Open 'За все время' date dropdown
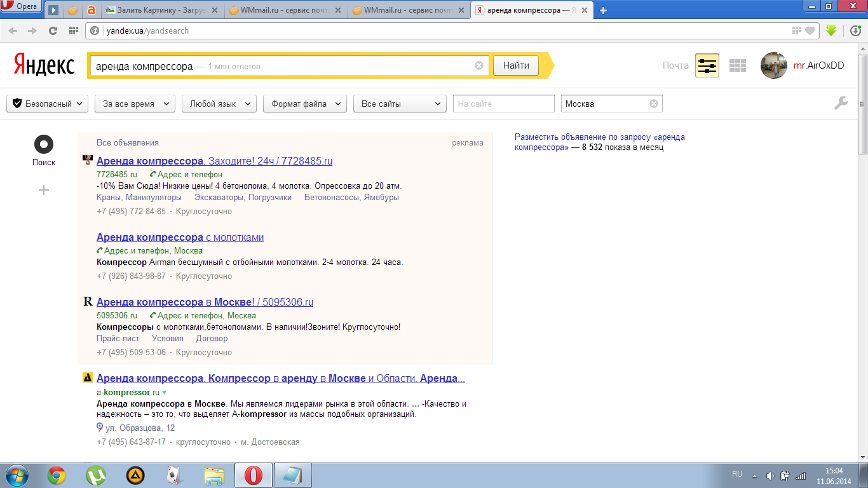This screenshot has width=868, height=488. click(135, 104)
